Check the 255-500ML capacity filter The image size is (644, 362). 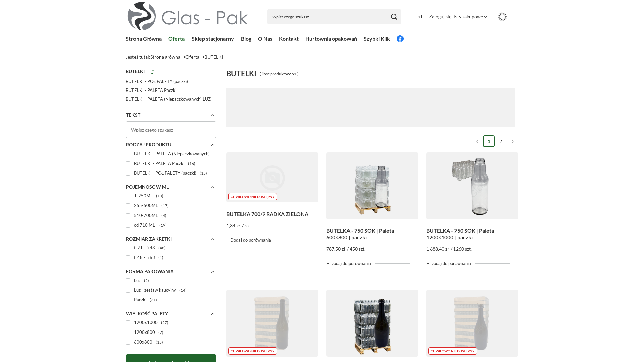128,206
